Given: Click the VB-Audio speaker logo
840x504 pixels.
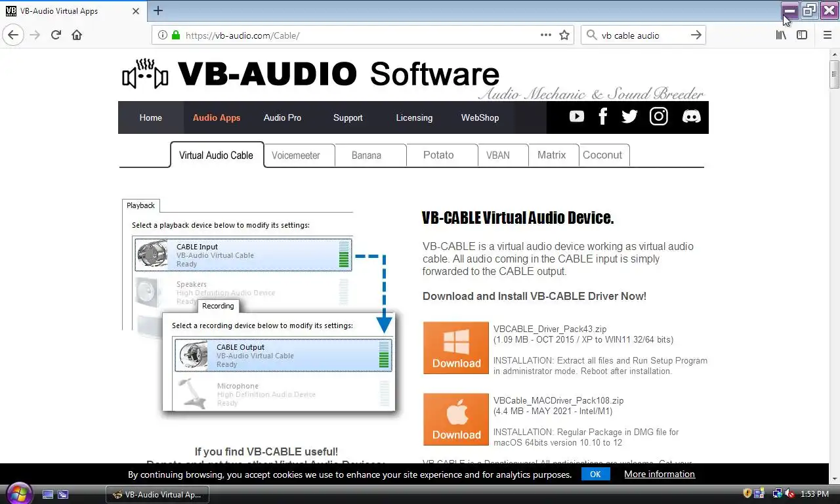Looking at the screenshot, I should pyautogui.click(x=146, y=74).
